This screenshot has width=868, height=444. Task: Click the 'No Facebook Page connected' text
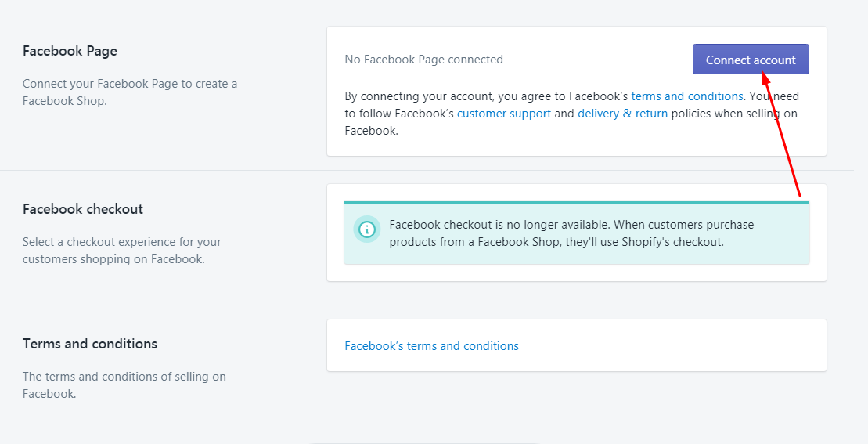[423, 60]
